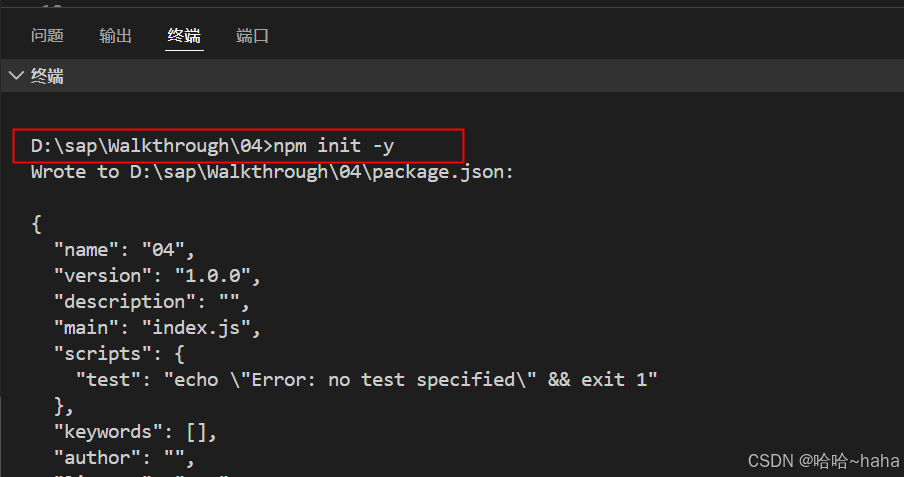
Task: Click the "scripts" opening line
Action: tap(119, 354)
